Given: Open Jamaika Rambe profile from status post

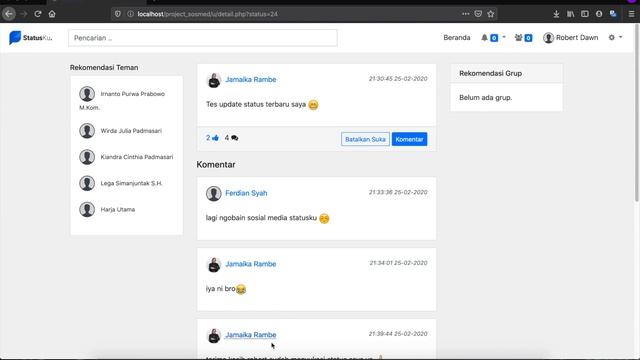Looking at the screenshot, I should point(251,80).
